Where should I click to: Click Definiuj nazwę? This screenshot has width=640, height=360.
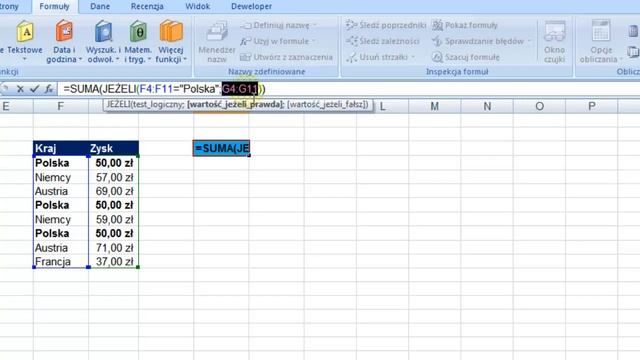point(279,25)
